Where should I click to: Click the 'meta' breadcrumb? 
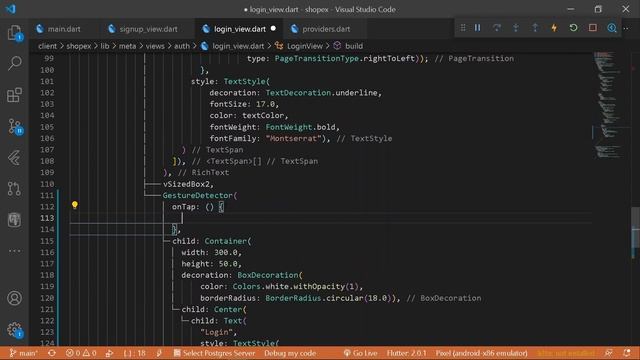coord(127,46)
